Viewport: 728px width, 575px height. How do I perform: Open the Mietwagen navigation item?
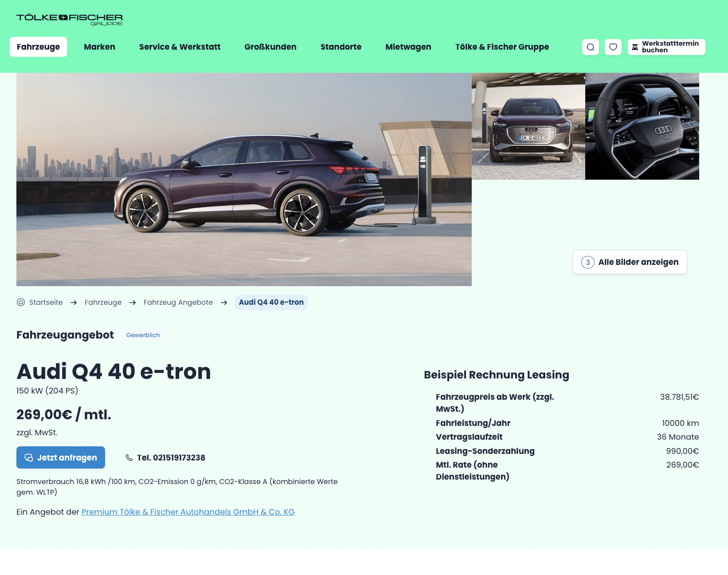[408, 47]
